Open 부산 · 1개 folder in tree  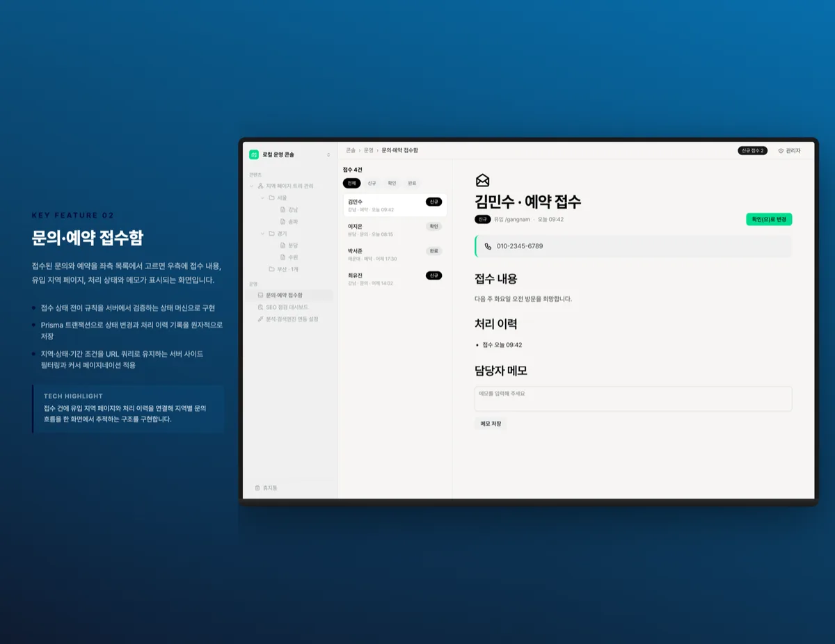(288, 269)
